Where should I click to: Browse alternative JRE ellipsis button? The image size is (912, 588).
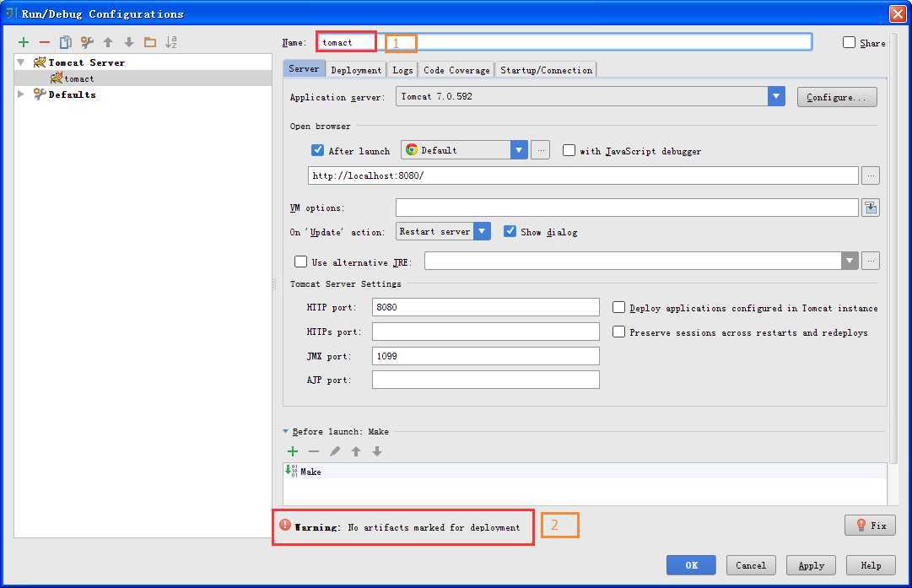tap(871, 261)
